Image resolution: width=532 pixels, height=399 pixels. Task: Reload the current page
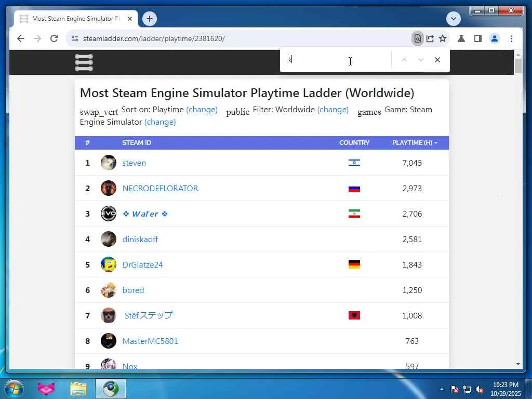[54, 38]
